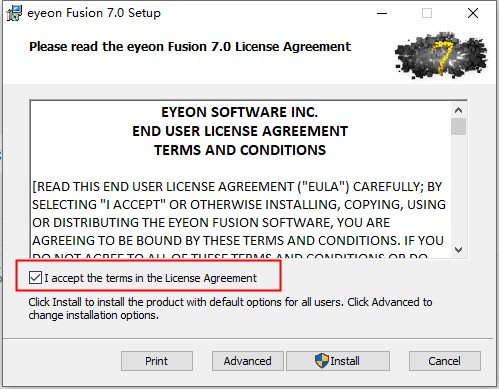The width and height of the screenshot is (499, 389).
Task: Open Advanced installation options
Action: (x=247, y=361)
